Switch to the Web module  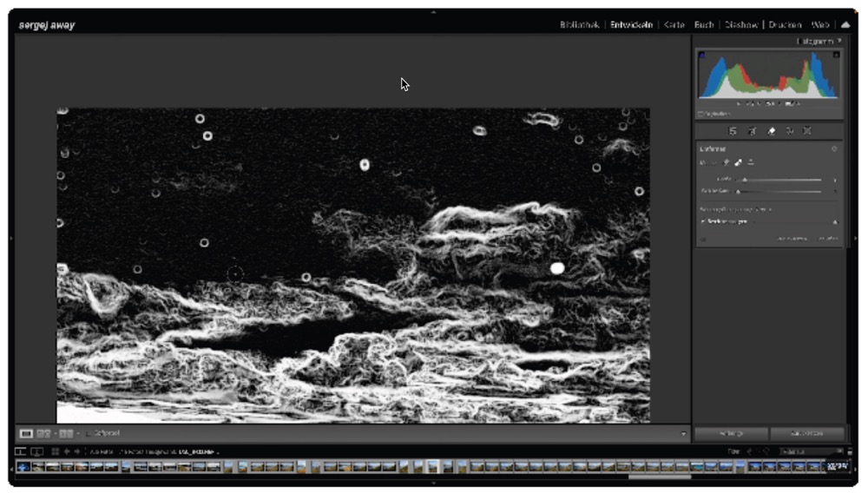(x=820, y=25)
